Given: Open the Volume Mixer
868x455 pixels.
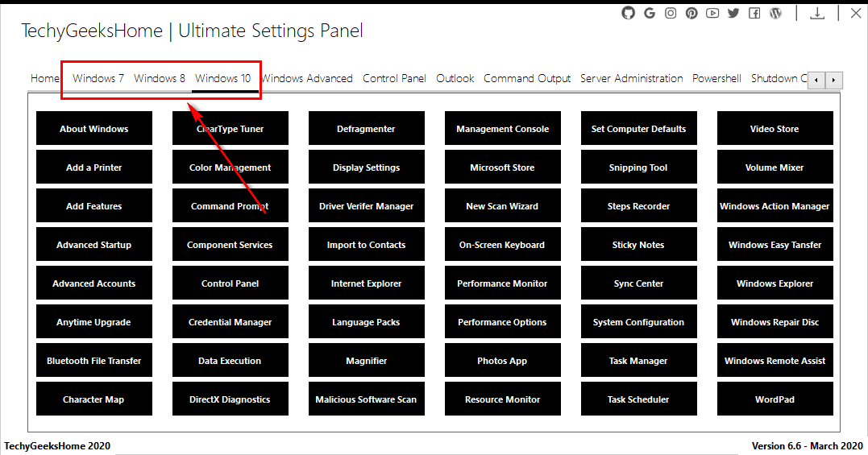Looking at the screenshot, I should 775,168.
